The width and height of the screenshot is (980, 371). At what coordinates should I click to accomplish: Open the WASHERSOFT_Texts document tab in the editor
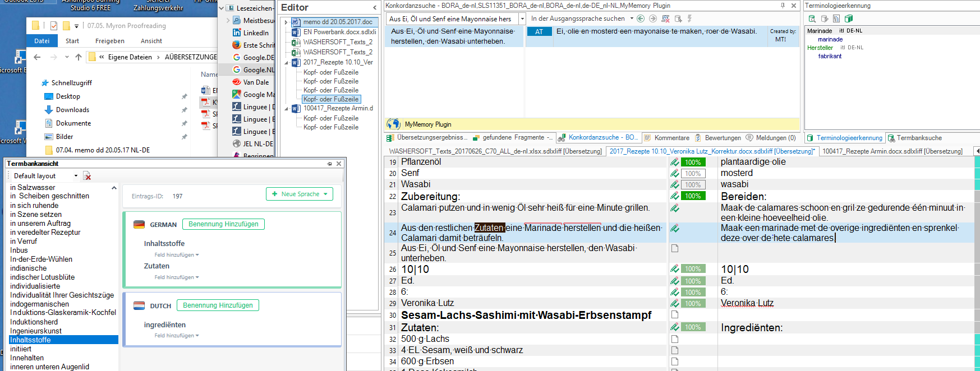pyautogui.click(x=495, y=151)
